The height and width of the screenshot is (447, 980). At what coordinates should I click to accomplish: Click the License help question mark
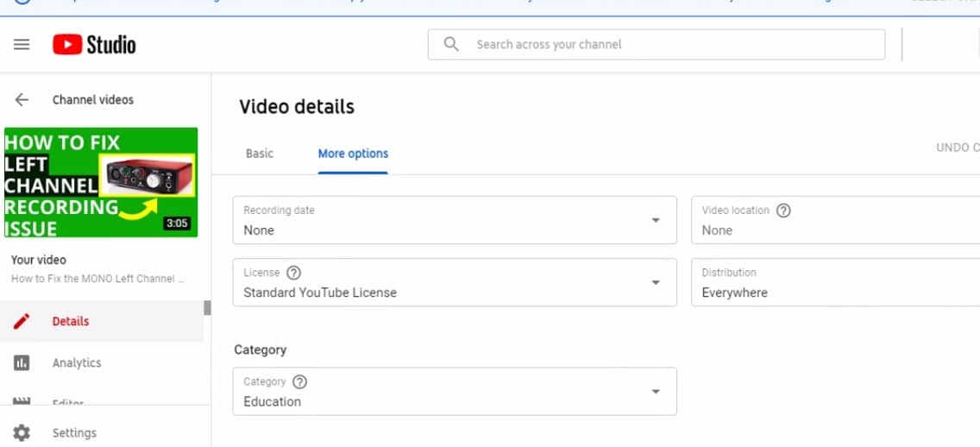[x=293, y=273]
